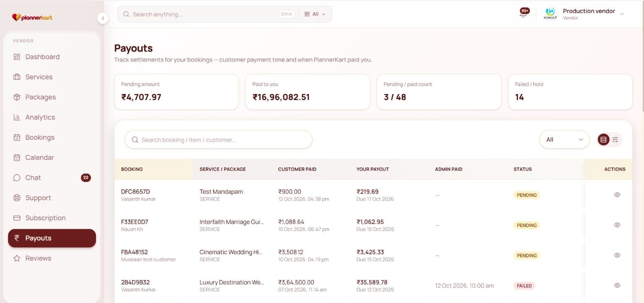Open the All status filter dropdown
The height and width of the screenshot is (303, 644).
coord(564,140)
